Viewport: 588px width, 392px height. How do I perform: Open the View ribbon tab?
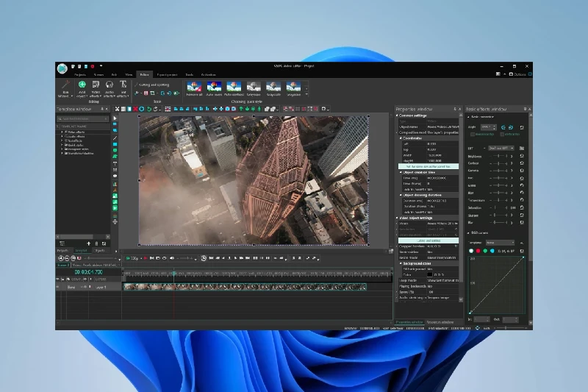(x=129, y=74)
